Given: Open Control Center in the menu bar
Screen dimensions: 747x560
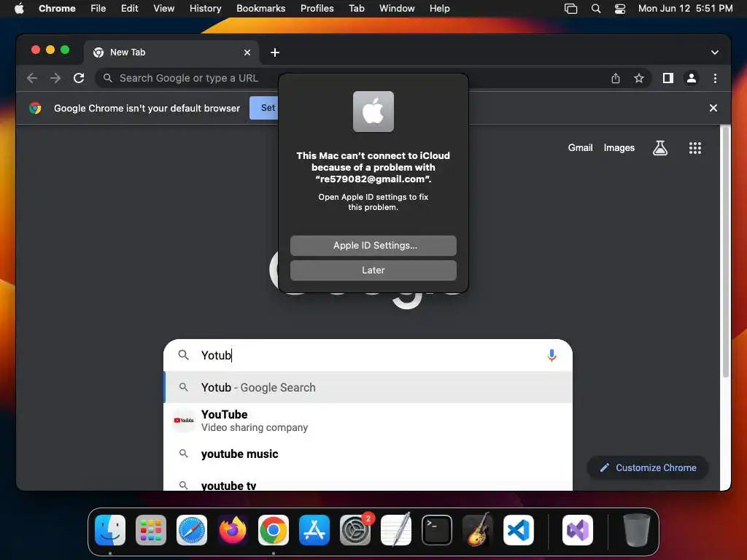Looking at the screenshot, I should pyautogui.click(x=619, y=9).
